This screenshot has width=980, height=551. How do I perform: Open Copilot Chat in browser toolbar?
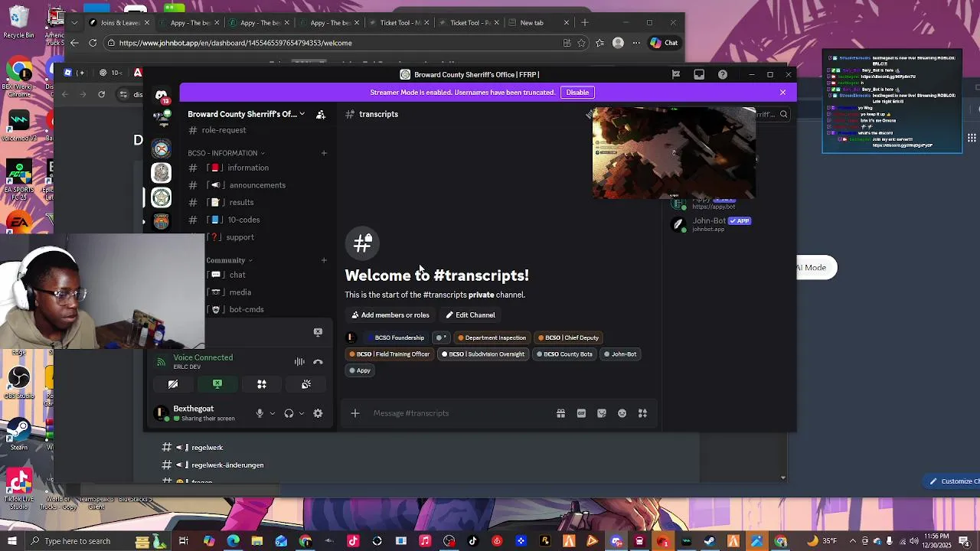coord(664,43)
